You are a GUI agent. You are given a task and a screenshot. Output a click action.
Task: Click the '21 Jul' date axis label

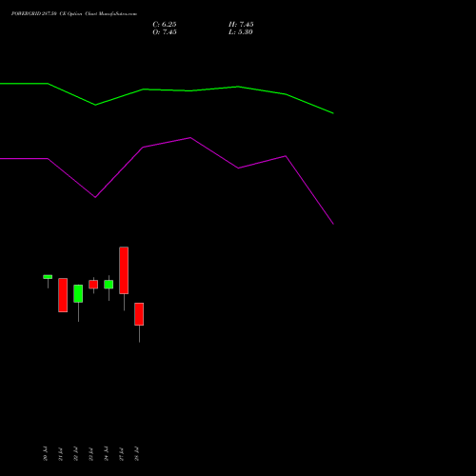click(x=61, y=454)
